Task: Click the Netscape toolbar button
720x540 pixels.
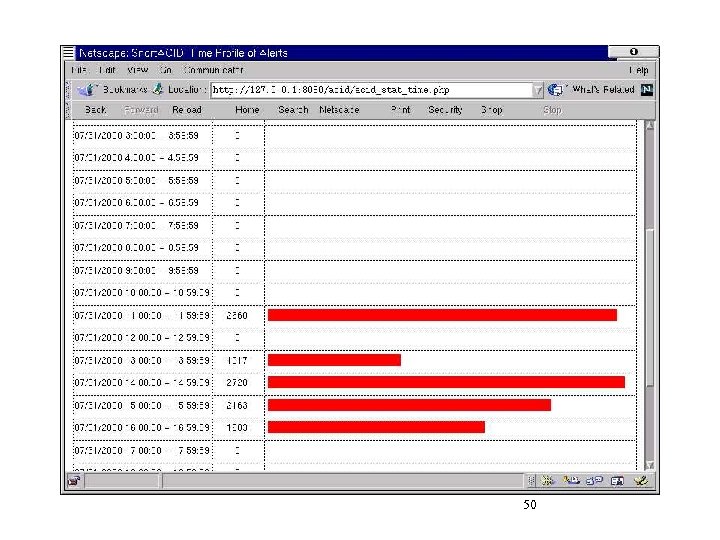Action: 339,110
